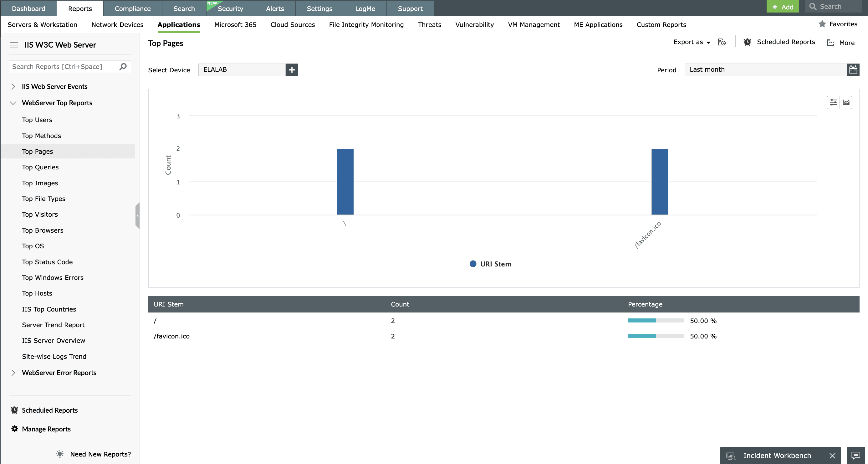Open the calendar icon for Period
868x464 pixels.
(853, 70)
